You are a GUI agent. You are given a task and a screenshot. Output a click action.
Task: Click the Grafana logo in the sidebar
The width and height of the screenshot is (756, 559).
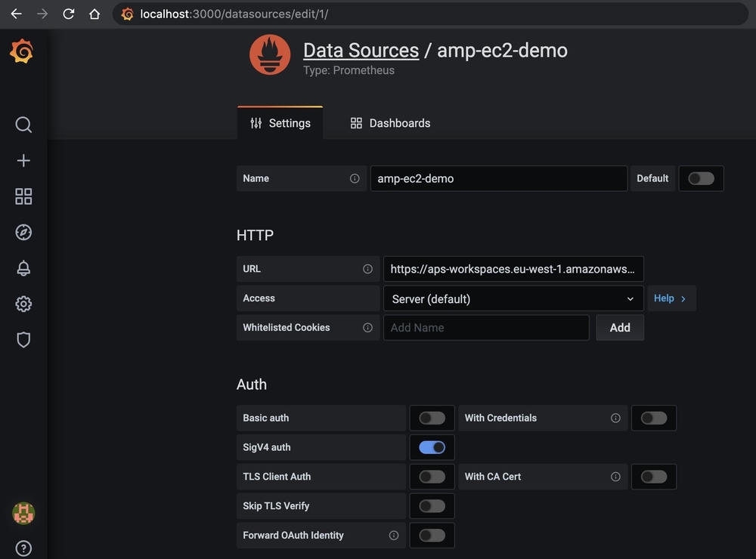coord(22,51)
